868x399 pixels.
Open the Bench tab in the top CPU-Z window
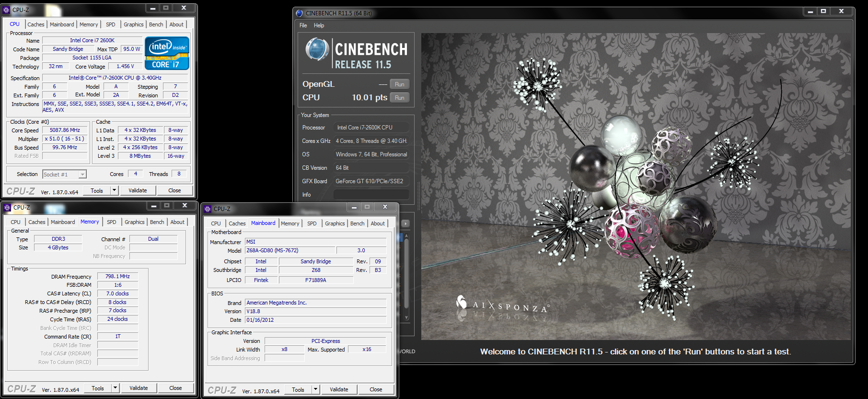tap(156, 24)
